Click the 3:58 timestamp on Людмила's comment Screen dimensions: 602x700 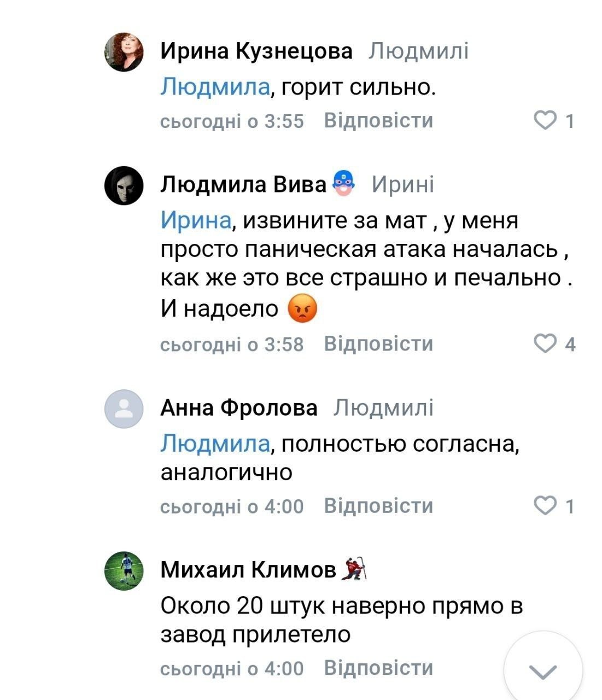click(232, 345)
